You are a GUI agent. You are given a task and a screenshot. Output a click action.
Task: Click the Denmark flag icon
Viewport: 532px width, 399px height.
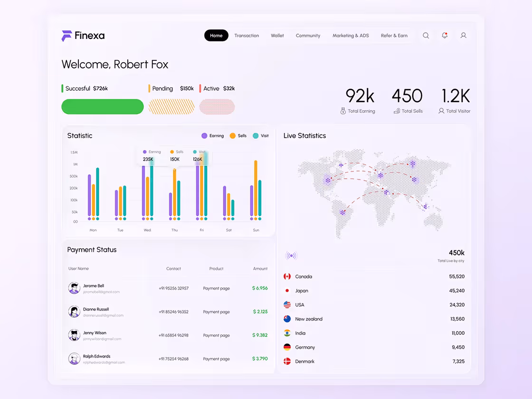tap(286, 361)
